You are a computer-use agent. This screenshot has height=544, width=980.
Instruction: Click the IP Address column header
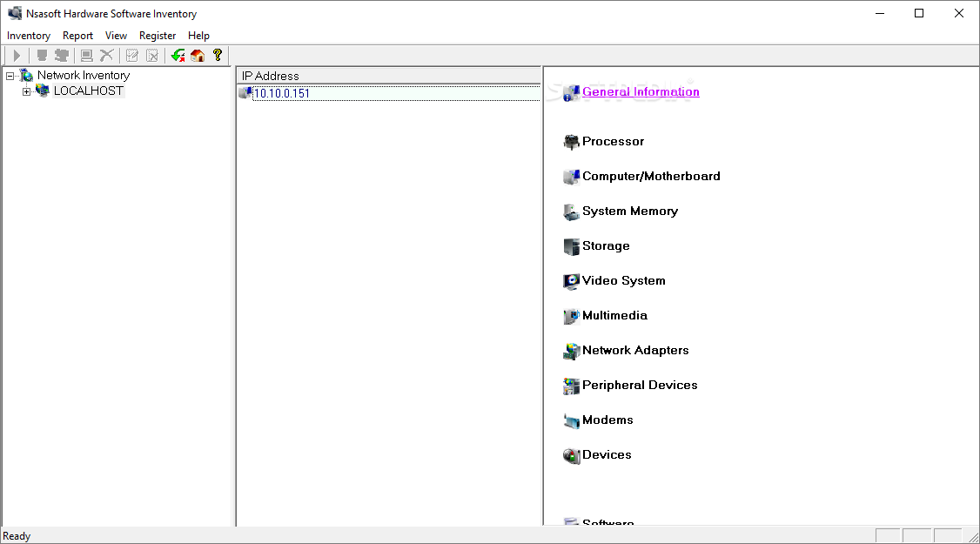389,76
